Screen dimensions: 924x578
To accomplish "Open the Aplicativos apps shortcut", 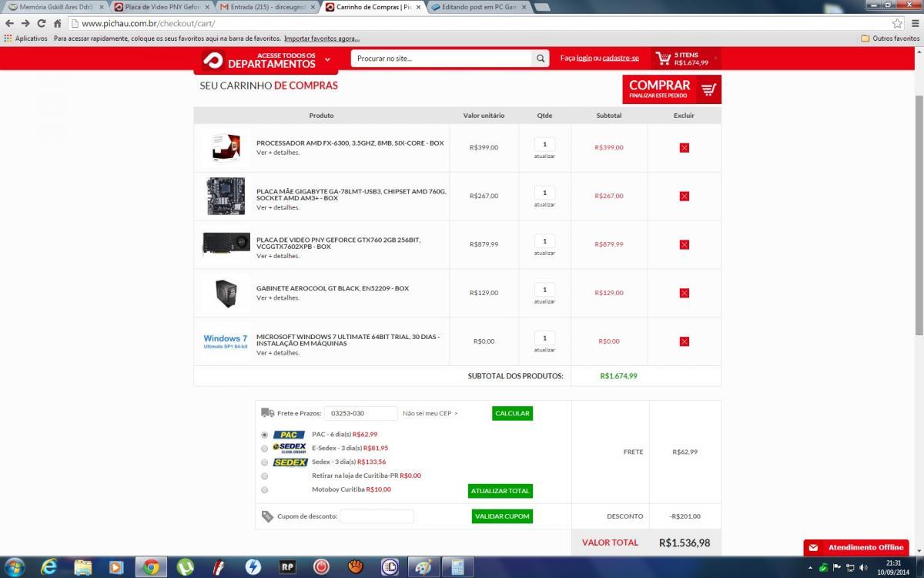I will tap(25, 38).
